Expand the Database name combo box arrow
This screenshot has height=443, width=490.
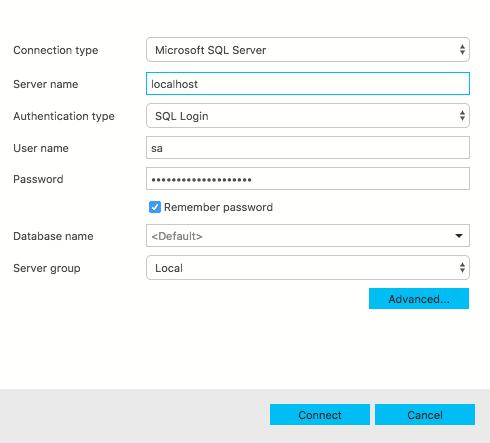pos(459,236)
